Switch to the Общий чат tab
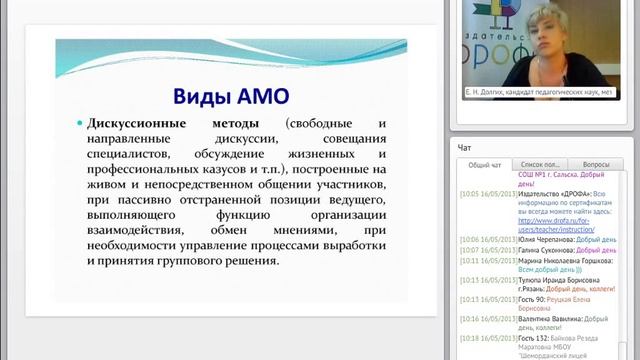 coord(484,165)
